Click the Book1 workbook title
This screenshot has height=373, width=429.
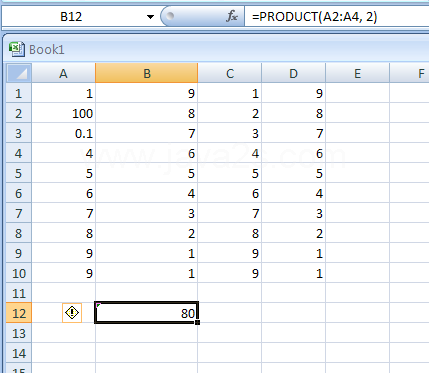pyautogui.click(x=47, y=50)
